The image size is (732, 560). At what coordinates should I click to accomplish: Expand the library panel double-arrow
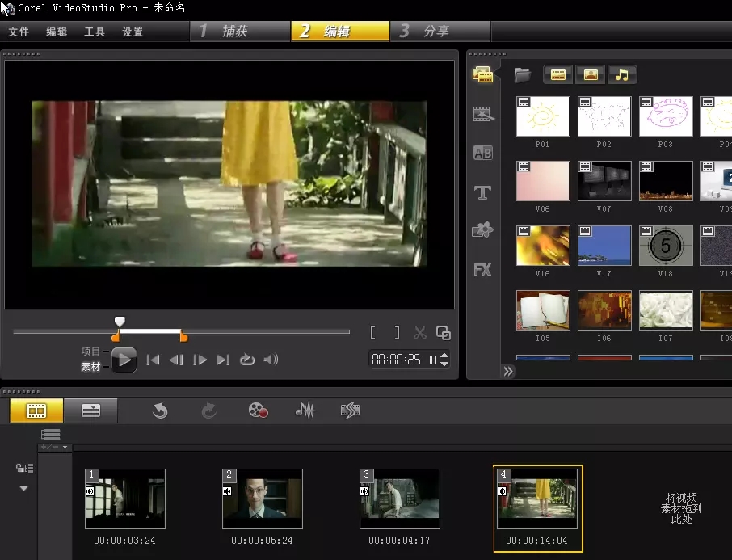[x=508, y=372]
